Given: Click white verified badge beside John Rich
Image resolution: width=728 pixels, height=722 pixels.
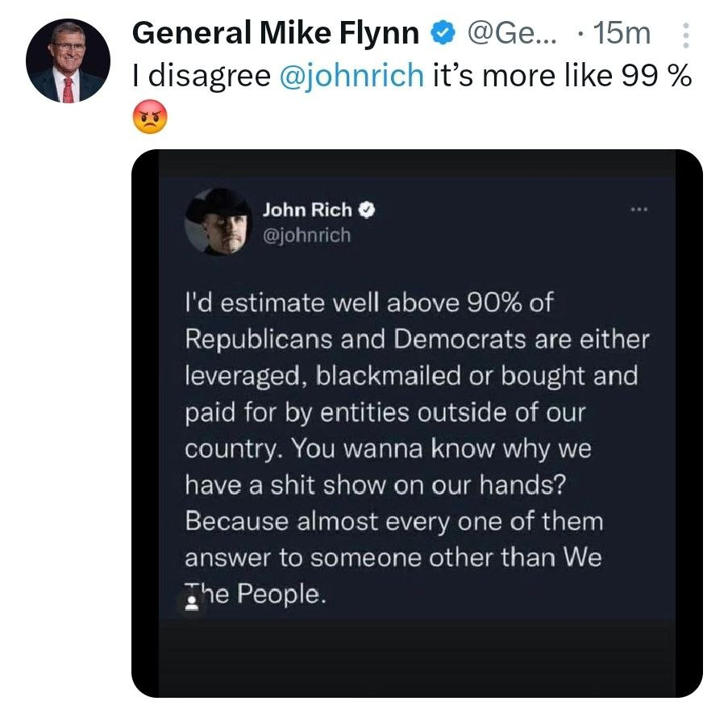Looking at the screenshot, I should coord(364,211).
